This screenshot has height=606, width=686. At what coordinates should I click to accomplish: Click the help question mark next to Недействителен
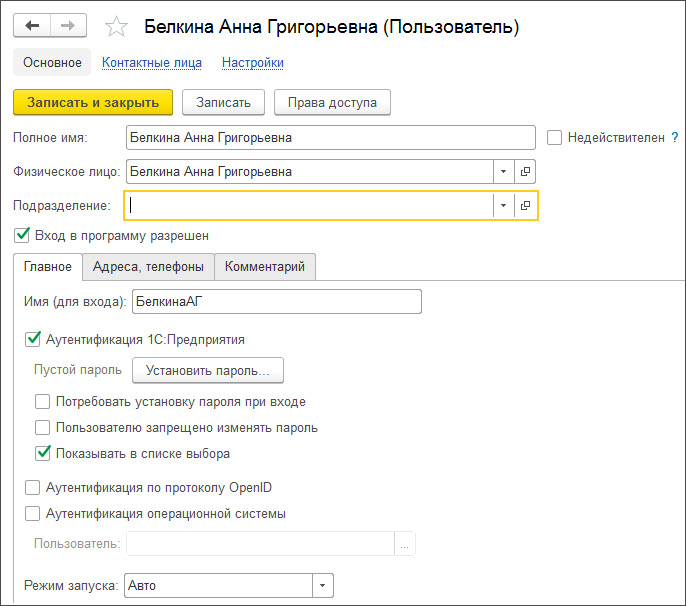(675, 137)
